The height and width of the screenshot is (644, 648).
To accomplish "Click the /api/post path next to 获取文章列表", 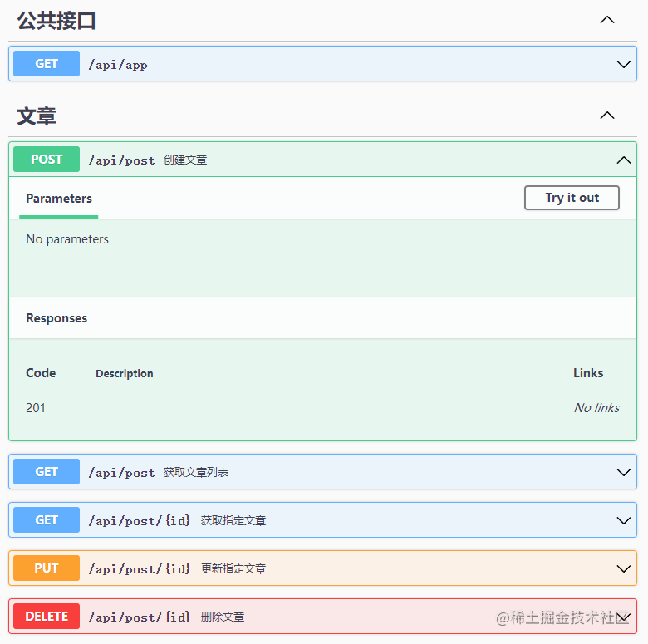I will coord(121,473).
